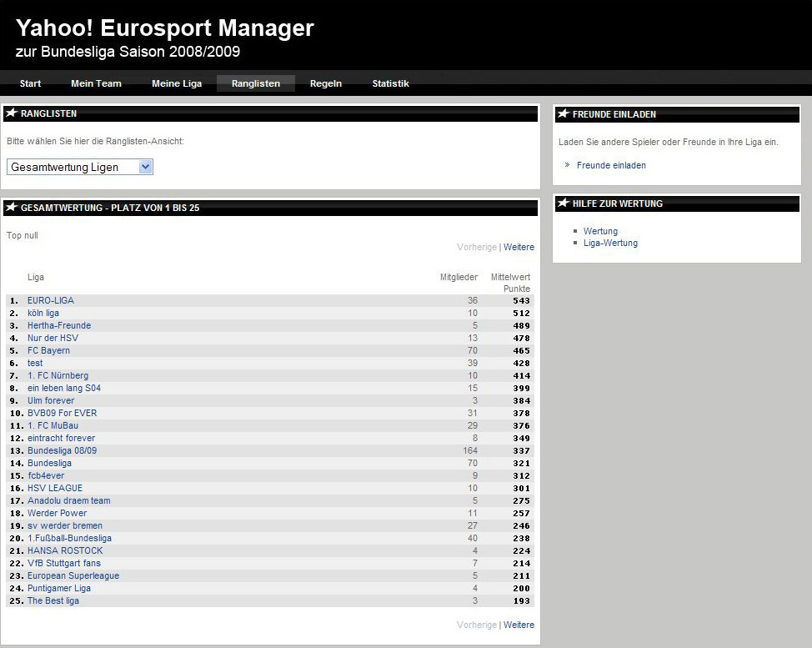Go to Mein Team tab
The height and width of the screenshot is (648, 812).
[x=96, y=83]
